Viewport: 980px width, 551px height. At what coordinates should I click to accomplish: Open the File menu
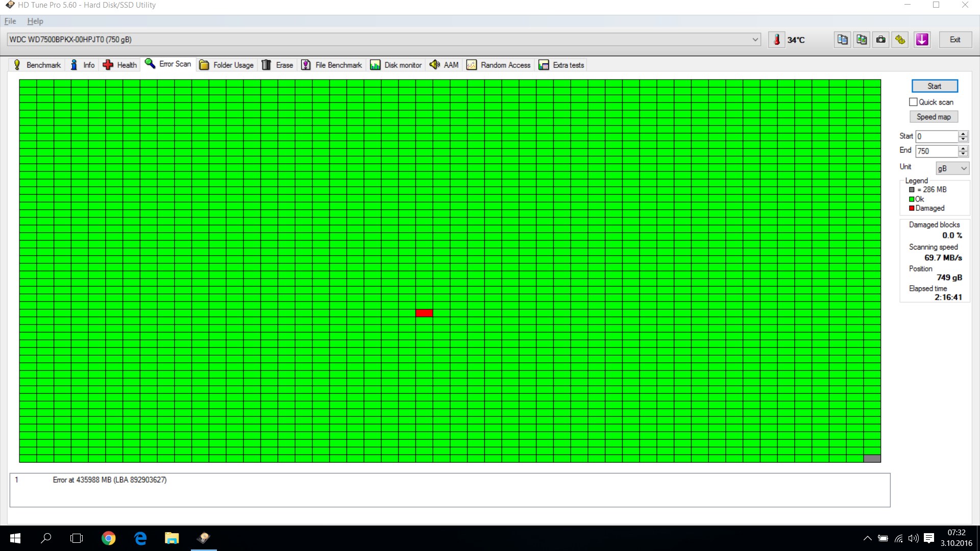pyautogui.click(x=10, y=21)
